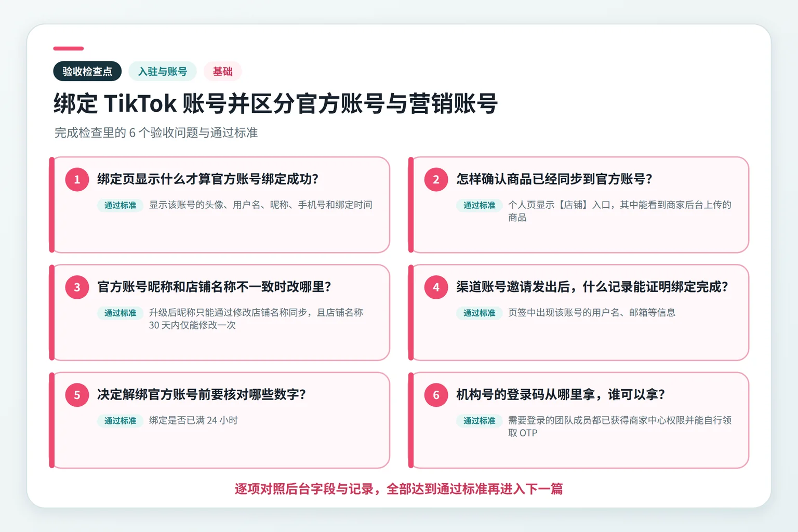Click question 绑定页显示什么才算官方账号绑定成功?
798x532 pixels.
[208, 179]
